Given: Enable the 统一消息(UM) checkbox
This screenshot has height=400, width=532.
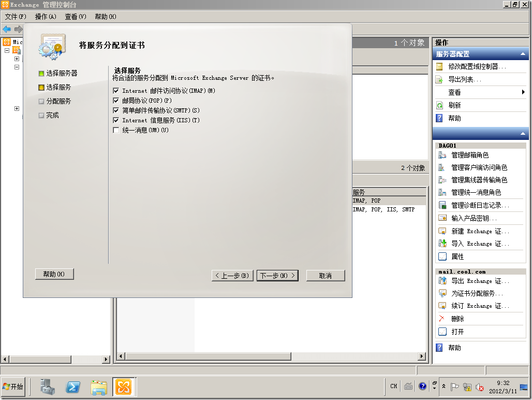Looking at the screenshot, I should pos(116,130).
